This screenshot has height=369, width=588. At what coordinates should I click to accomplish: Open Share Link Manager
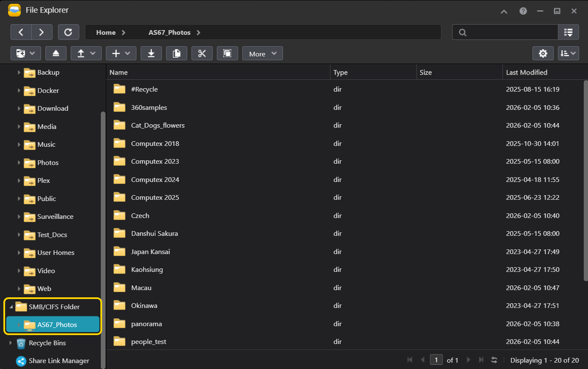click(x=59, y=361)
